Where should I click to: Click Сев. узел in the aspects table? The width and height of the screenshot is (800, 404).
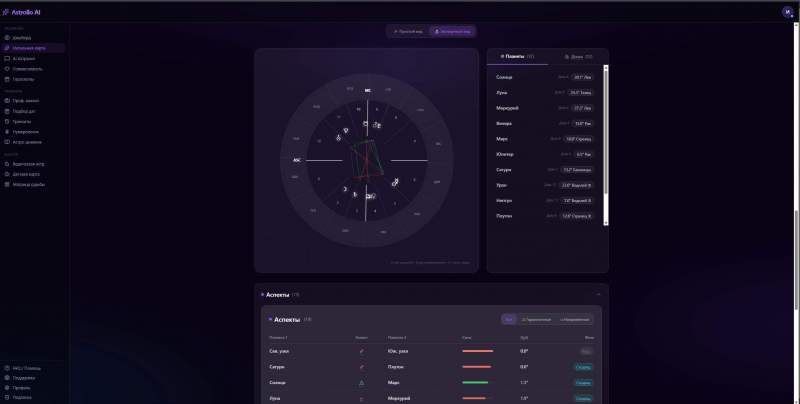[x=279, y=351]
